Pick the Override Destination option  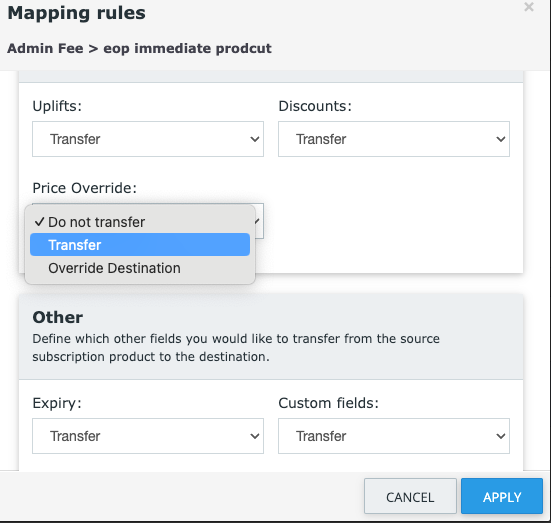pyautogui.click(x=140, y=268)
